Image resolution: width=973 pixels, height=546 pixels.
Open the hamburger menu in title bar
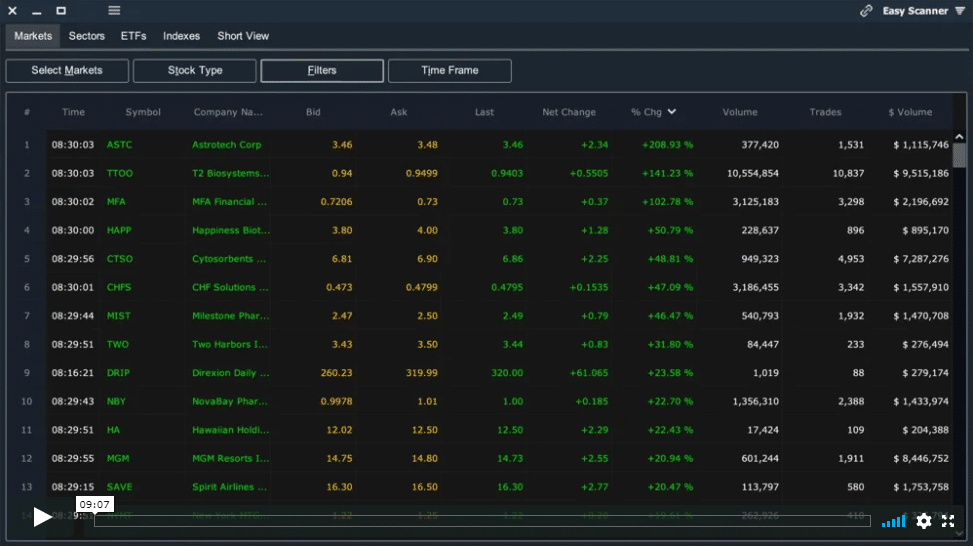pyautogui.click(x=114, y=11)
